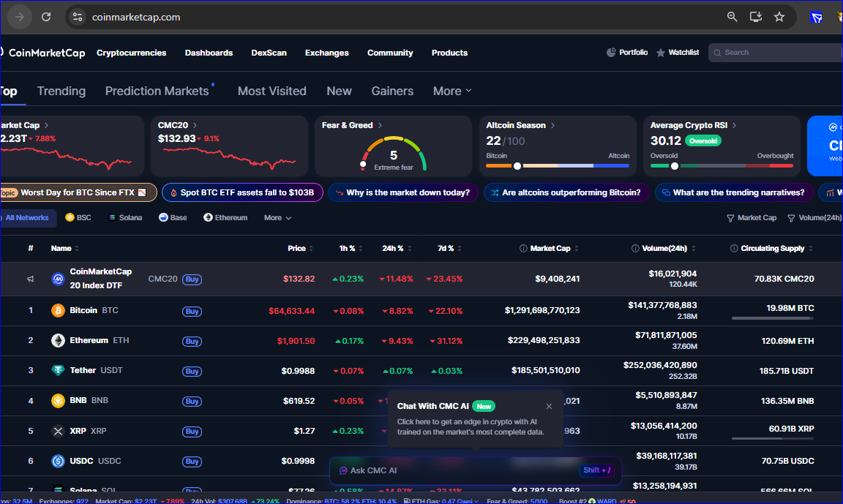The image size is (843, 504).
Task: Expand the More tabs dropdown
Action: click(452, 91)
